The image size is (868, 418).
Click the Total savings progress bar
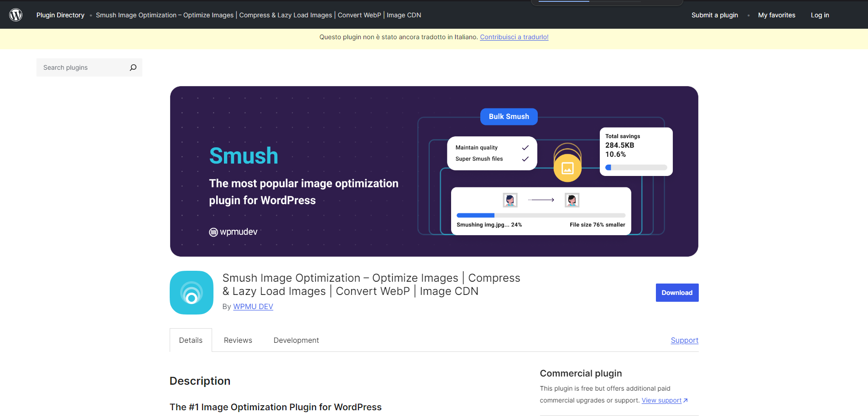tap(636, 167)
